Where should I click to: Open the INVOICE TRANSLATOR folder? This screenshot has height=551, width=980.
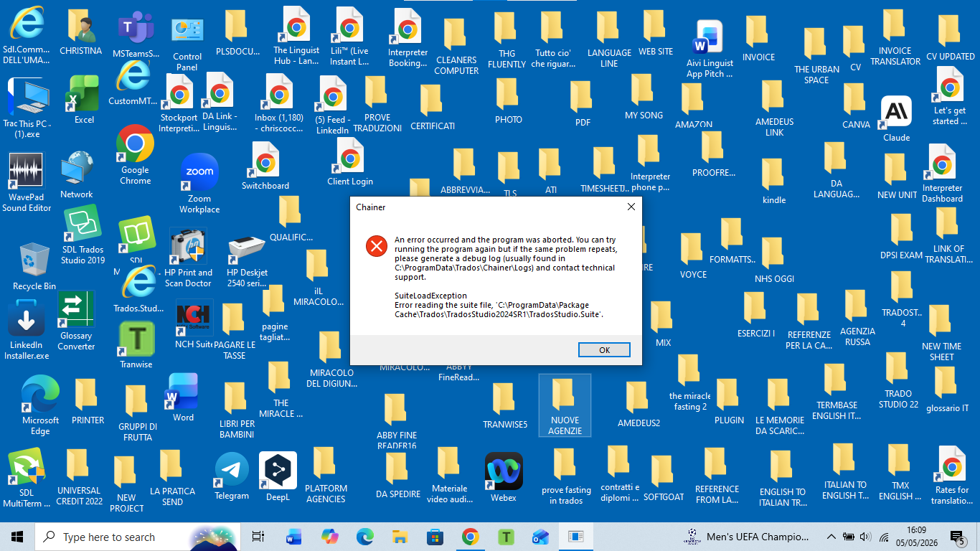895,38
